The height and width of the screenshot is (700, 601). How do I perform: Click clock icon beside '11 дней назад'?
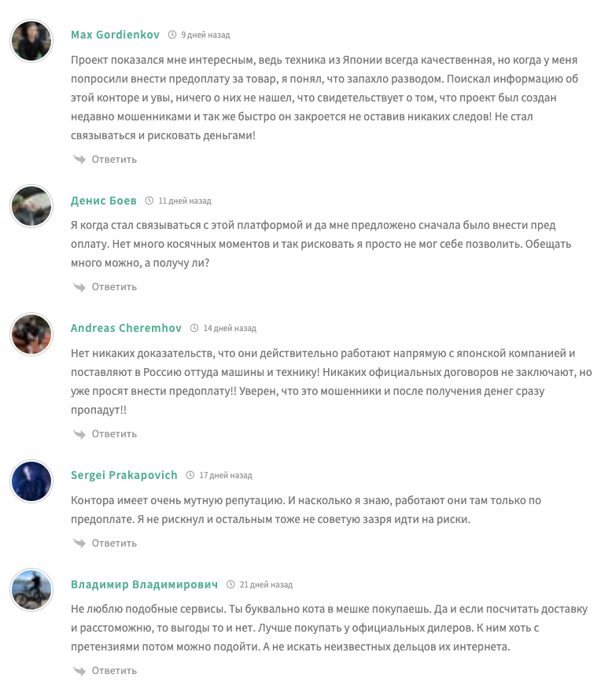(149, 201)
